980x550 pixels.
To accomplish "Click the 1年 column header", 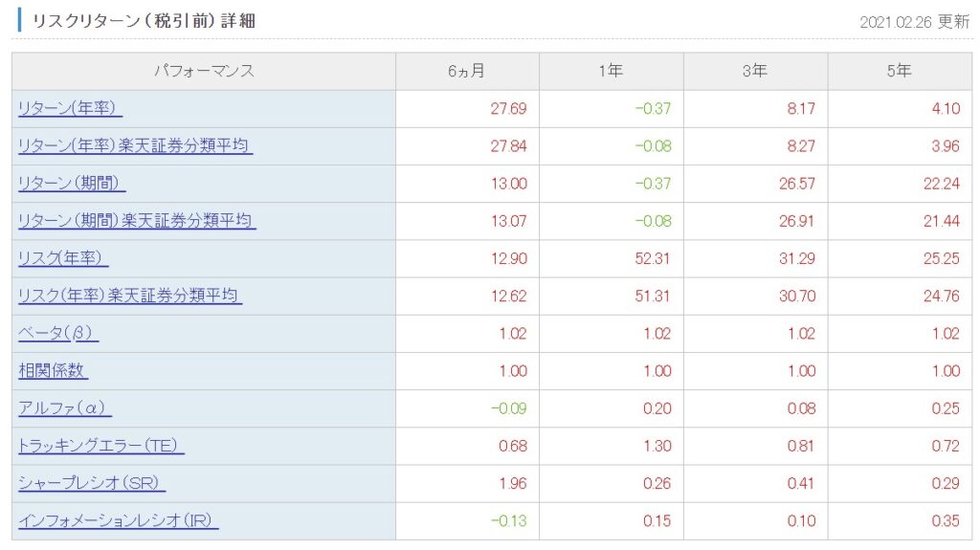I will click(x=611, y=72).
